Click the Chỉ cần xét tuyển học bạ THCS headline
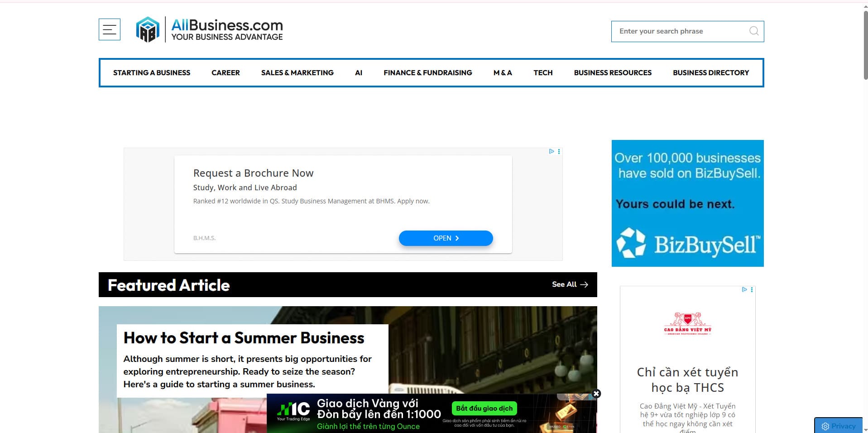 pos(687,380)
